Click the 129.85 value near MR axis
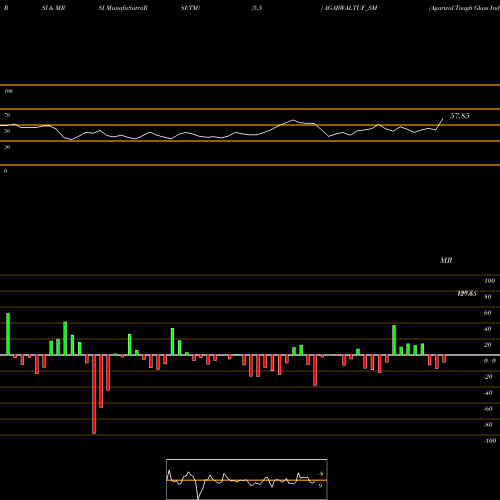 (467, 294)
